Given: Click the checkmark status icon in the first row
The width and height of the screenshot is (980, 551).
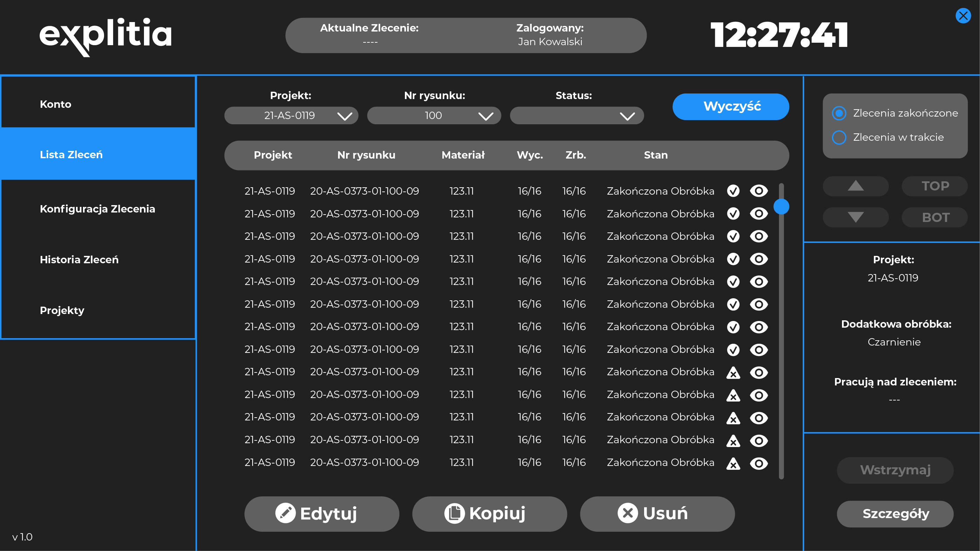Looking at the screenshot, I should click(x=733, y=191).
